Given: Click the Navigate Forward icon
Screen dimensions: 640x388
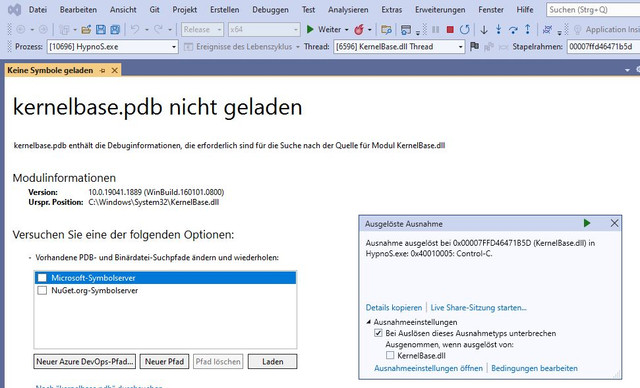Looking at the screenshot, I should [43, 29].
